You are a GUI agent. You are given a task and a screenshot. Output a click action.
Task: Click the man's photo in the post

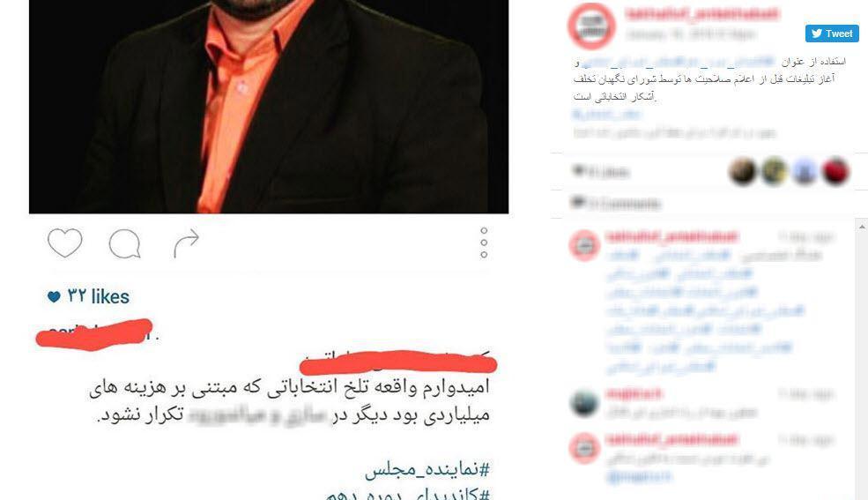tap(269, 107)
